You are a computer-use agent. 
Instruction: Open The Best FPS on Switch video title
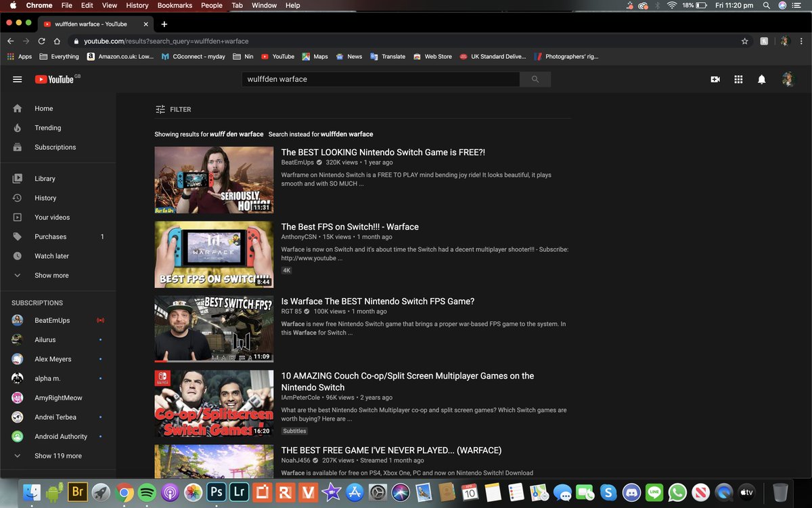pyautogui.click(x=350, y=227)
